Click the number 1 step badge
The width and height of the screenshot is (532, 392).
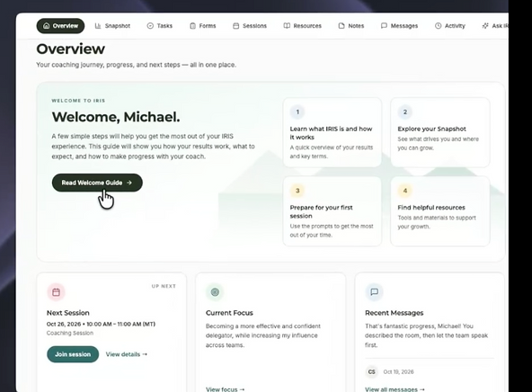(x=297, y=112)
